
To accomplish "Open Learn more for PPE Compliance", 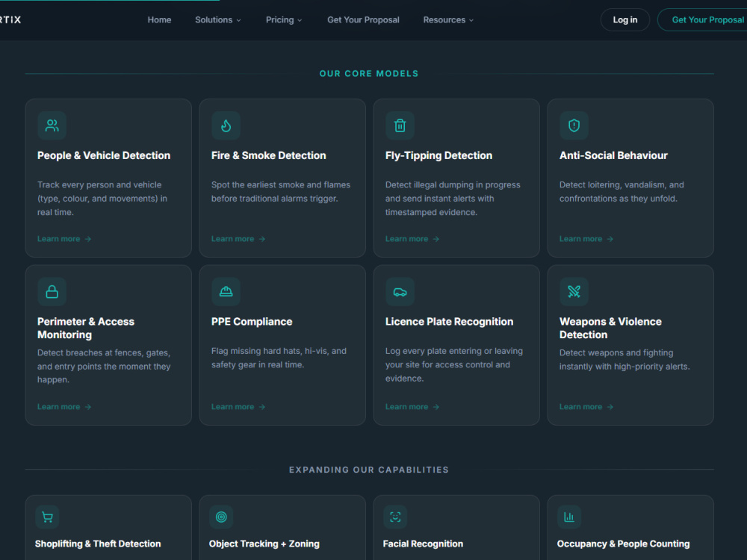I will click(x=238, y=407).
